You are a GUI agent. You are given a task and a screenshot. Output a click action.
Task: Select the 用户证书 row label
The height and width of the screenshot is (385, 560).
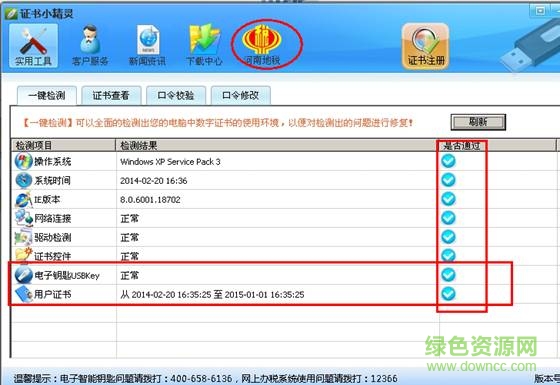(52, 295)
